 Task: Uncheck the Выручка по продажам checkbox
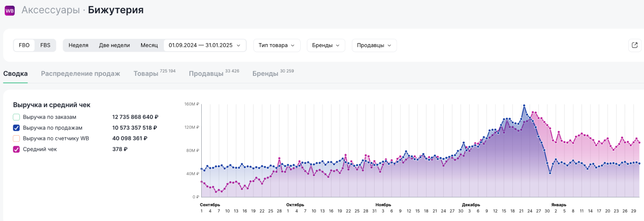click(x=17, y=128)
